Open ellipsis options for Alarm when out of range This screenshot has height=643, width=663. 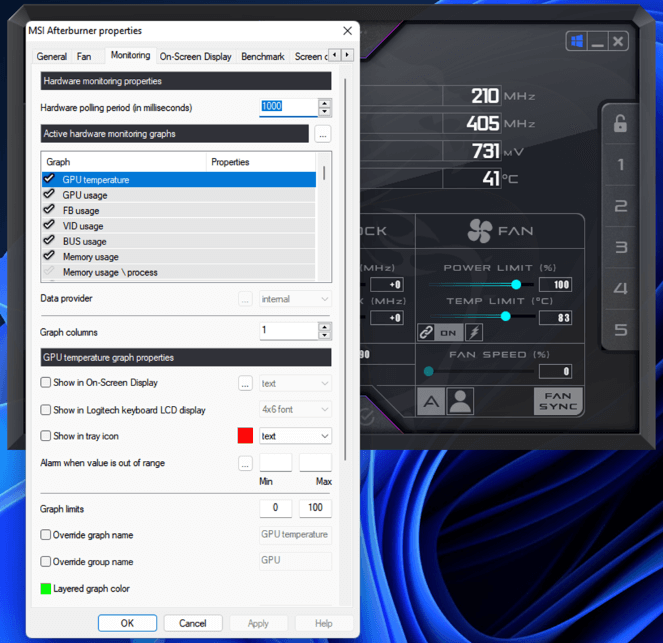(x=245, y=463)
